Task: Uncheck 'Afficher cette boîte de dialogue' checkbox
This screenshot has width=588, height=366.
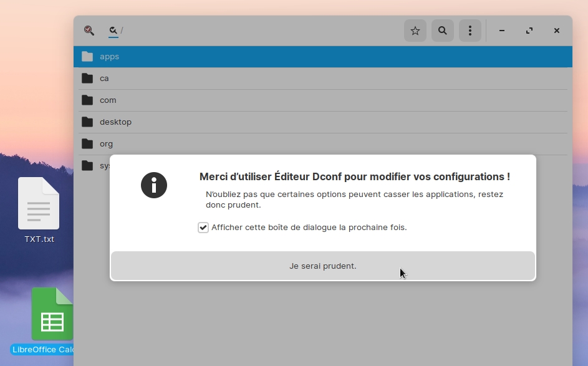Action: (x=203, y=228)
